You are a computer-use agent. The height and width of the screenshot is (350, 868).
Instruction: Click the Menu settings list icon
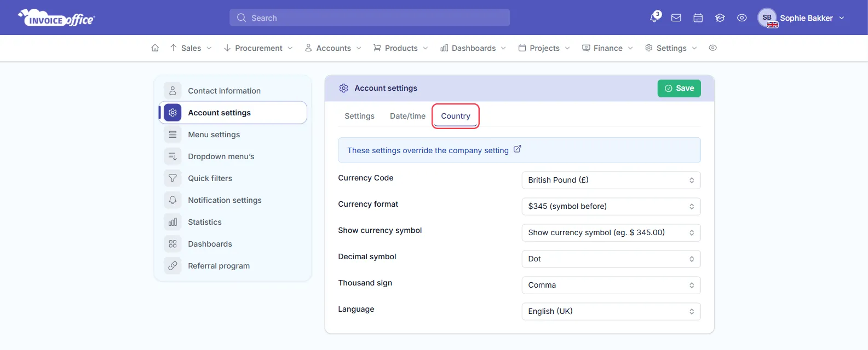(173, 135)
